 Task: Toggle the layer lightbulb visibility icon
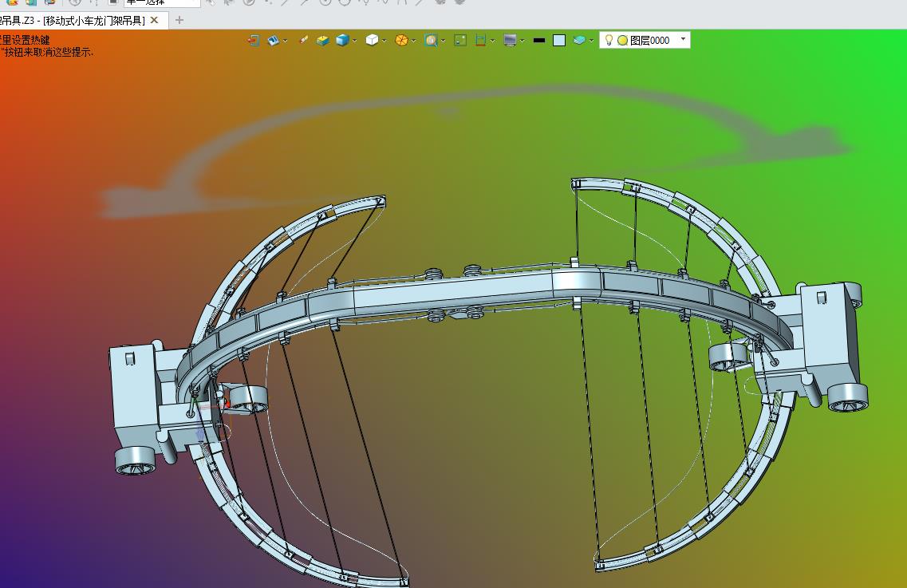(x=609, y=40)
